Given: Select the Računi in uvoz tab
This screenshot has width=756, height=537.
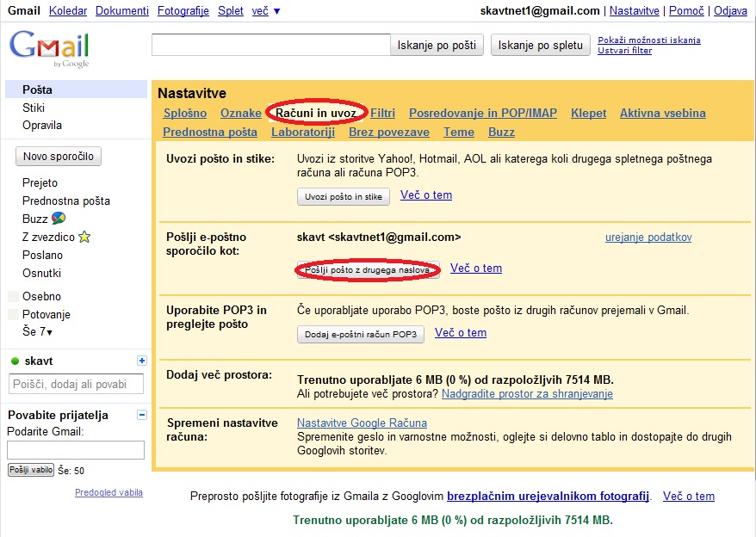Looking at the screenshot, I should coord(316,114).
